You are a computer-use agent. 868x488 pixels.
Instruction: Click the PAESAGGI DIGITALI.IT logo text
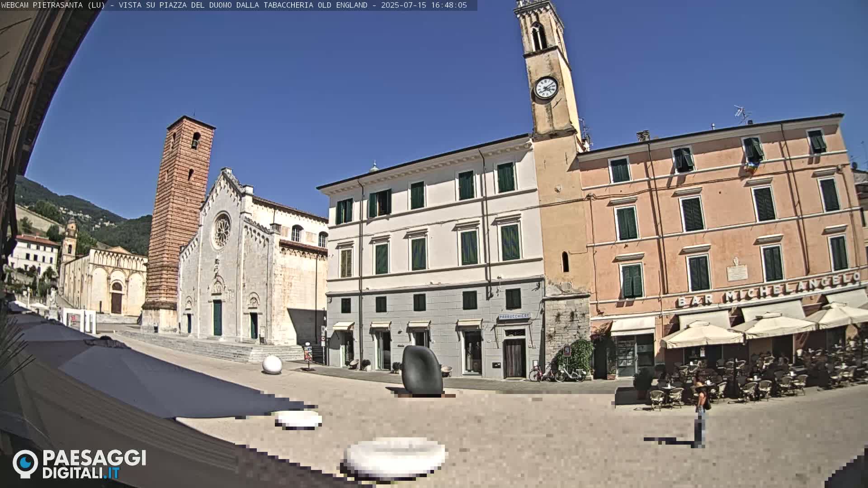(x=94, y=465)
